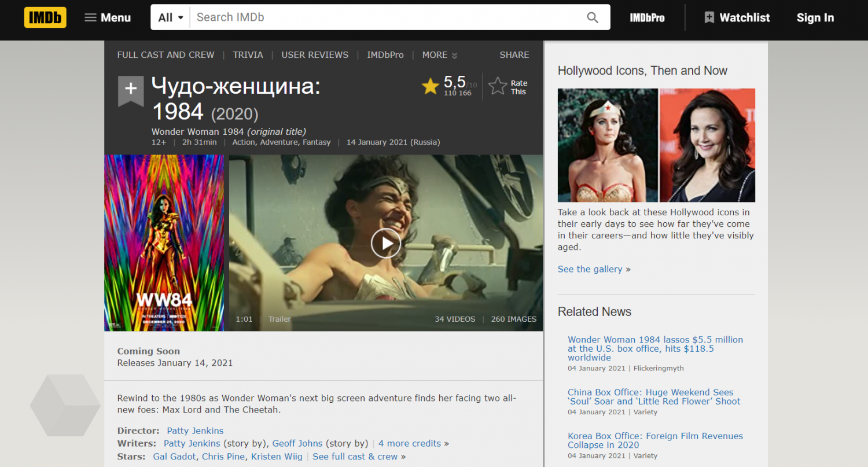Open 4 more credits link
868x467 pixels.
point(410,443)
